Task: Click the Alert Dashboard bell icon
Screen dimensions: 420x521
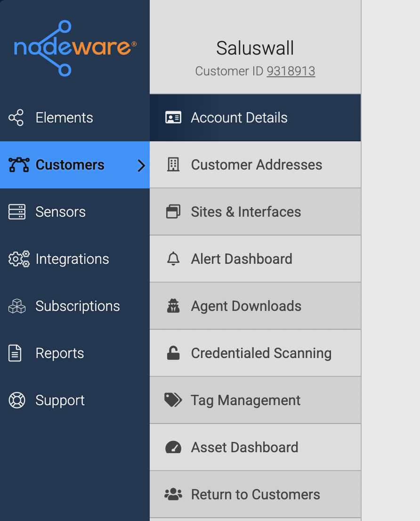Action: click(173, 259)
